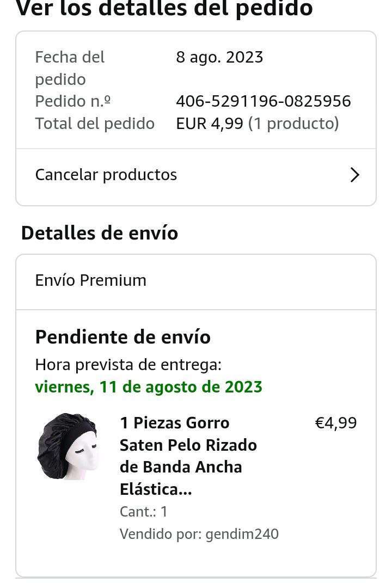Open the black satin bonnet product thumbnail

pos(68,446)
